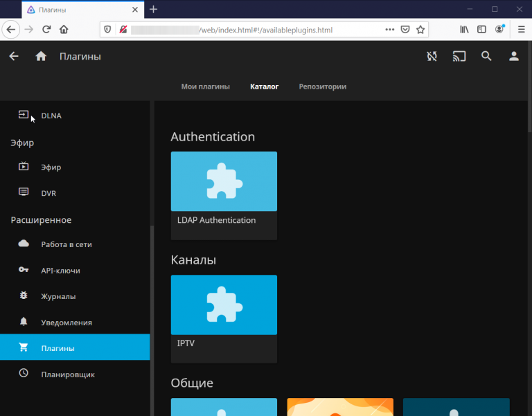Open the Firefox hamburger menu

(521, 30)
